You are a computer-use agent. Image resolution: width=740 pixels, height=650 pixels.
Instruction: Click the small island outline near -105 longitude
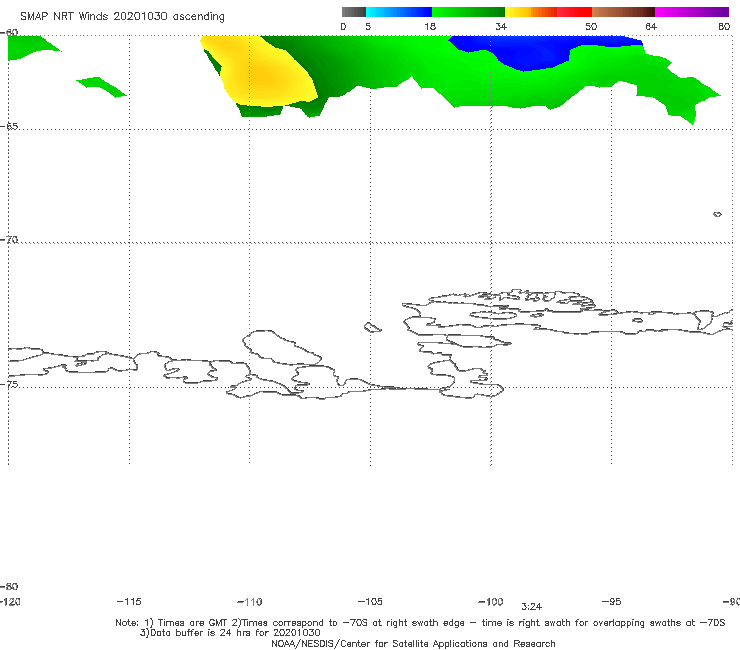point(372,327)
